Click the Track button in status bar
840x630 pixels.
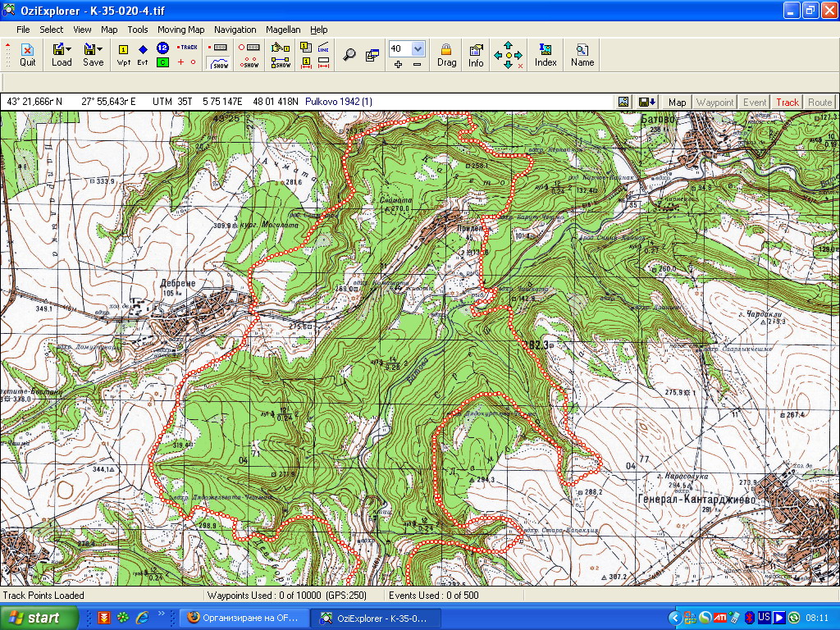click(x=787, y=103)
